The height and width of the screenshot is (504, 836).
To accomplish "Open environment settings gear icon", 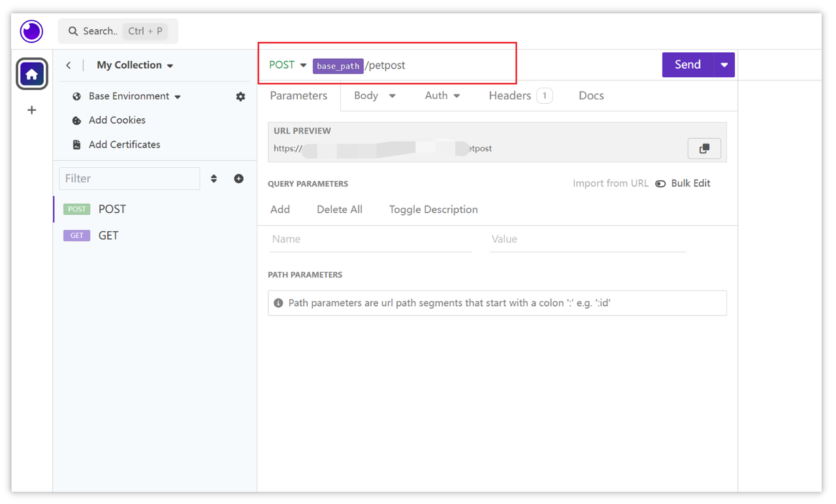I will (240, 96).
